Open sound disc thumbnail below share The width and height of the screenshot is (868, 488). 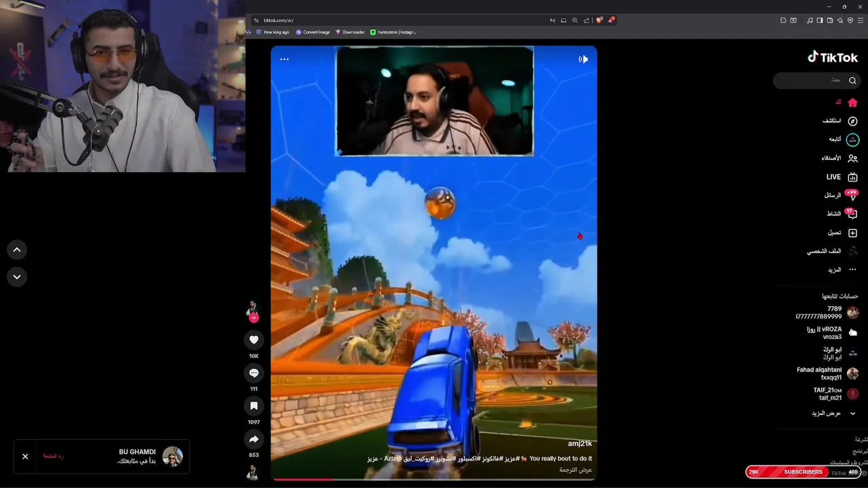(254, 472)
